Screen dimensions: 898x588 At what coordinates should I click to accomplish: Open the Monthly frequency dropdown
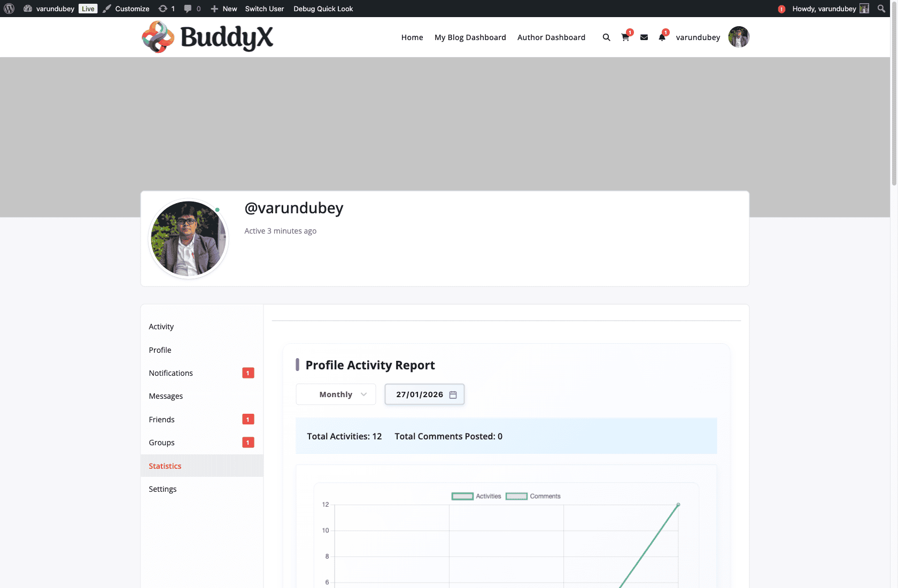point(336,394)
